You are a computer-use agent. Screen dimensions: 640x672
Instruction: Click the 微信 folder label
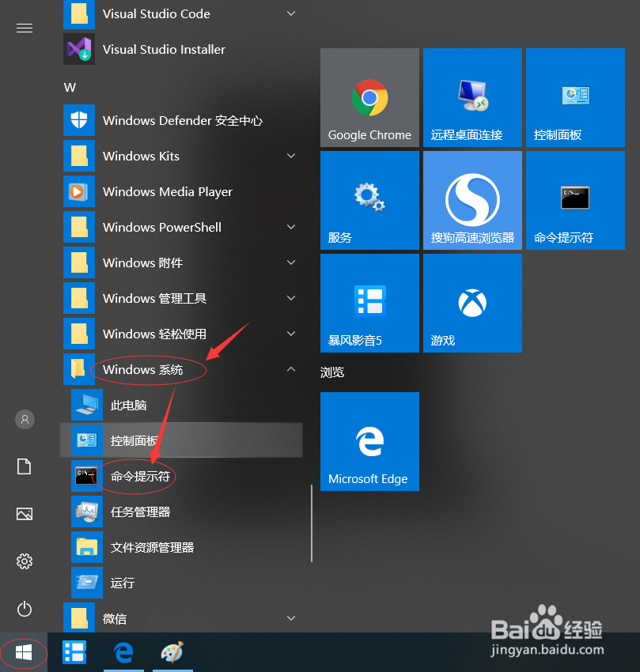pos(115,618)
